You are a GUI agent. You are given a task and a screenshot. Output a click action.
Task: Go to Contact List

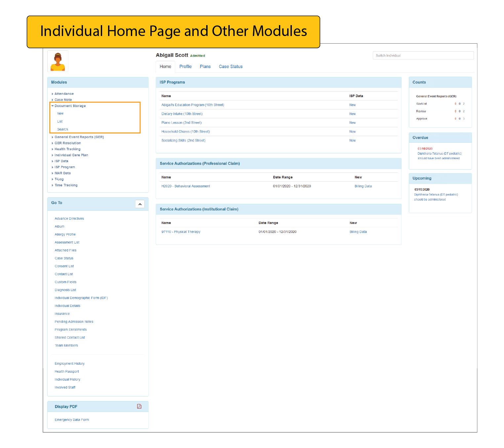click(x=64, y=274)
